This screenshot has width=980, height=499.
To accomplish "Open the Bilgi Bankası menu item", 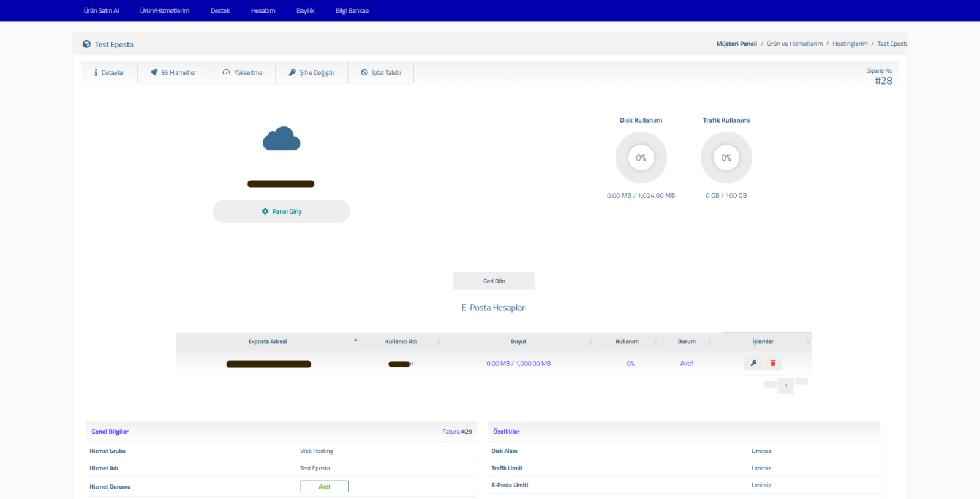I will (352, 10).
